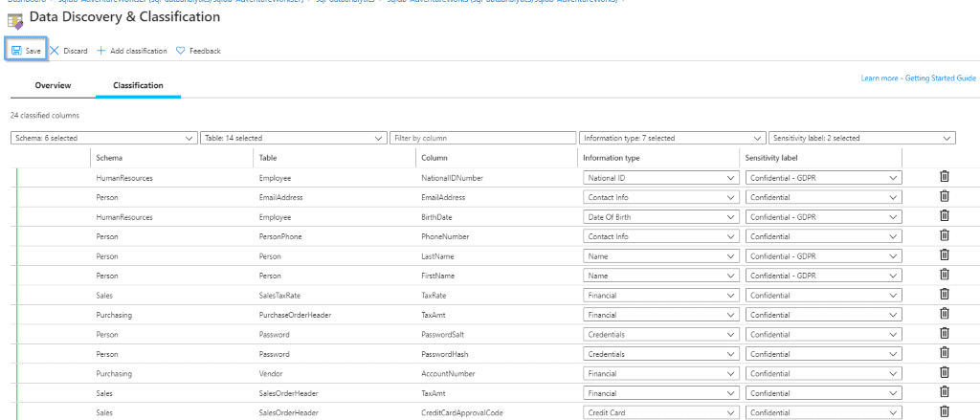Delete the CreditCardApprovalCode row

click(945, 412)
